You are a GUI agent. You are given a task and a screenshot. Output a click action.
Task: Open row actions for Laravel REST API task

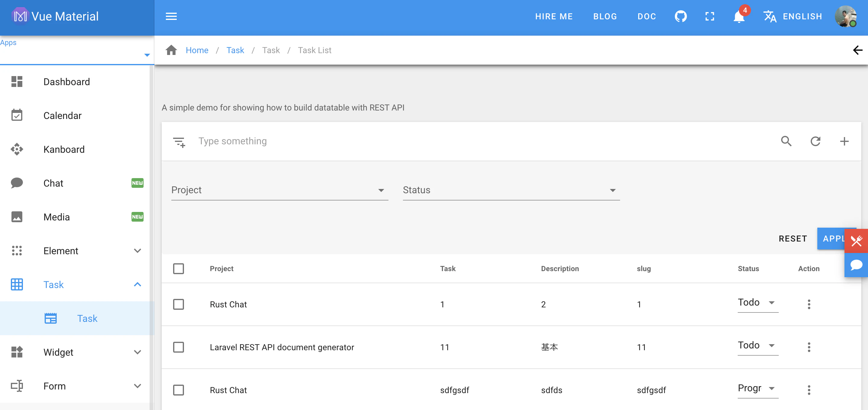pyautogui.click(x=809, y=347)
